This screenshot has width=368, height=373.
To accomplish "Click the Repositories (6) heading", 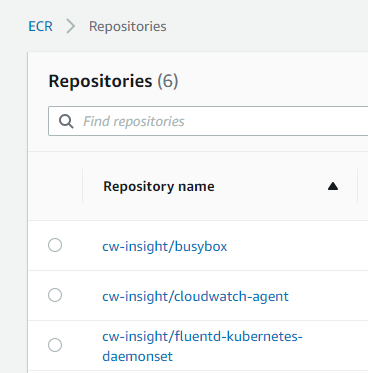I will pos(113,81).
